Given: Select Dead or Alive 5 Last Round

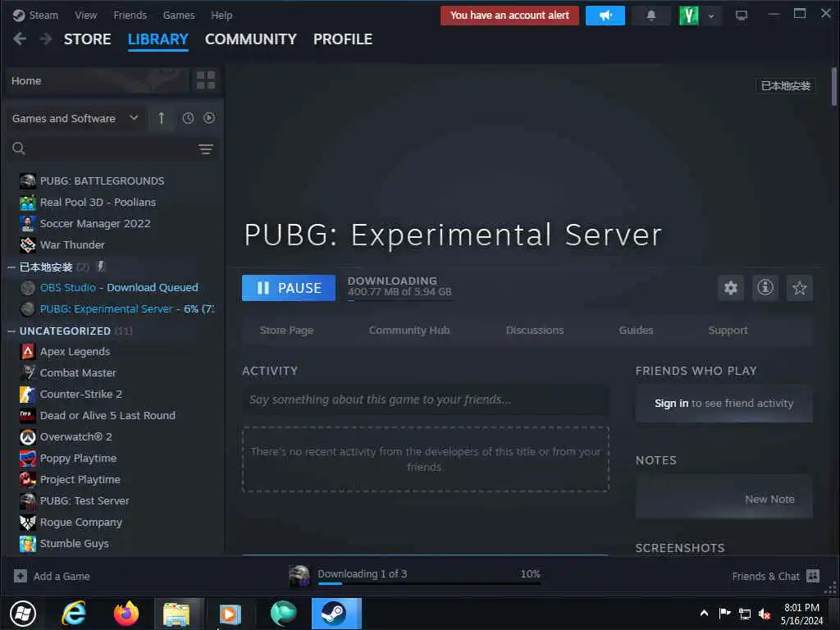Looking at the screenshot, I should tap(107, 416).
